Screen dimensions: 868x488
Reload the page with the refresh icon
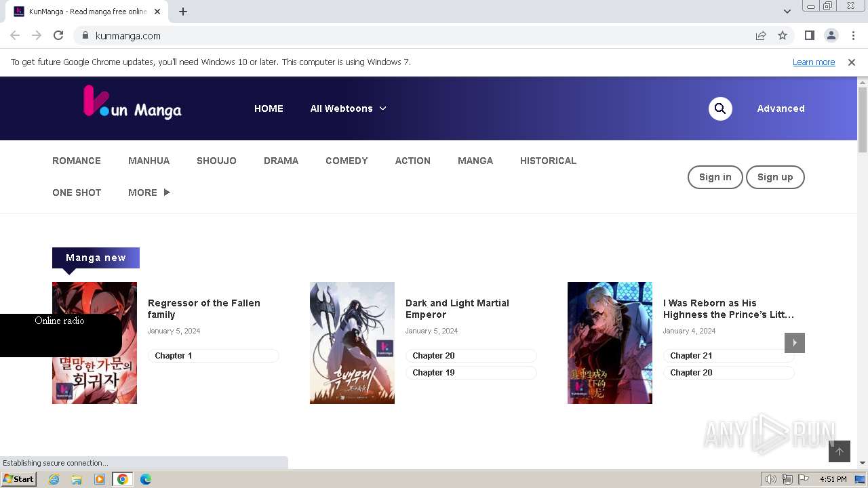[x=58, y=35]
